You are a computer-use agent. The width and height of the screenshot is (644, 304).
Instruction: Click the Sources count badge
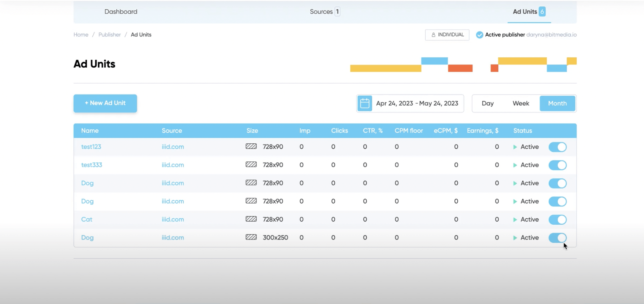point(337,12)
